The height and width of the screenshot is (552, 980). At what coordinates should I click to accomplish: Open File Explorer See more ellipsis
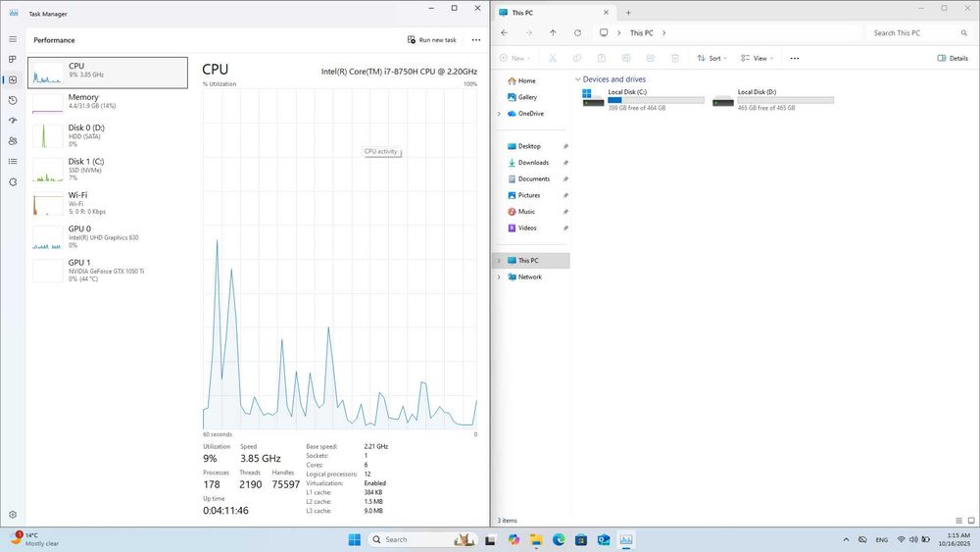click(x=795, y=58)
